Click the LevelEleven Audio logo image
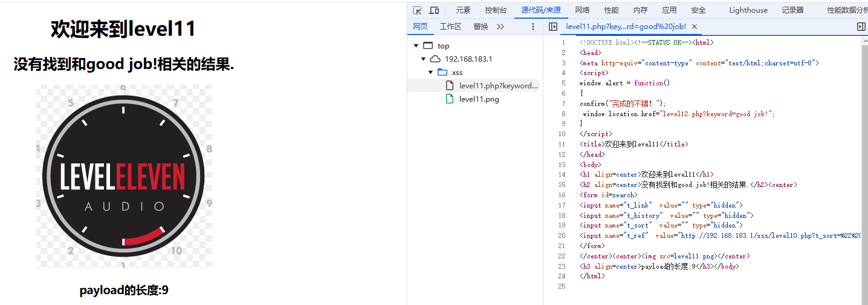The width and height of the screenshot is (868, 305). click(x=124, y=176)
